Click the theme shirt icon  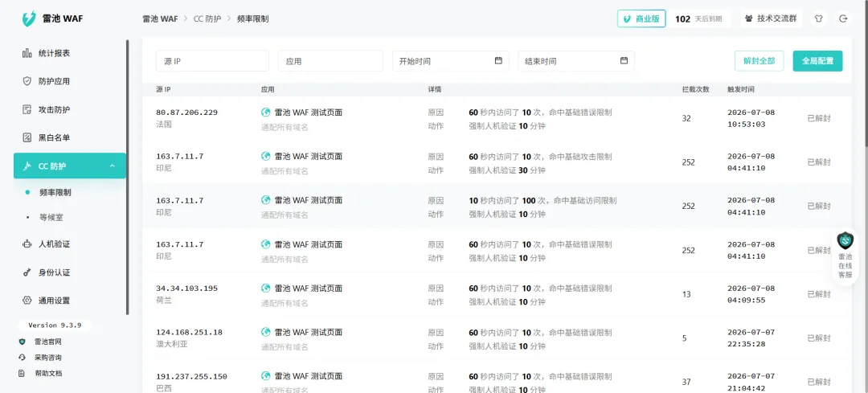(819, 18)
